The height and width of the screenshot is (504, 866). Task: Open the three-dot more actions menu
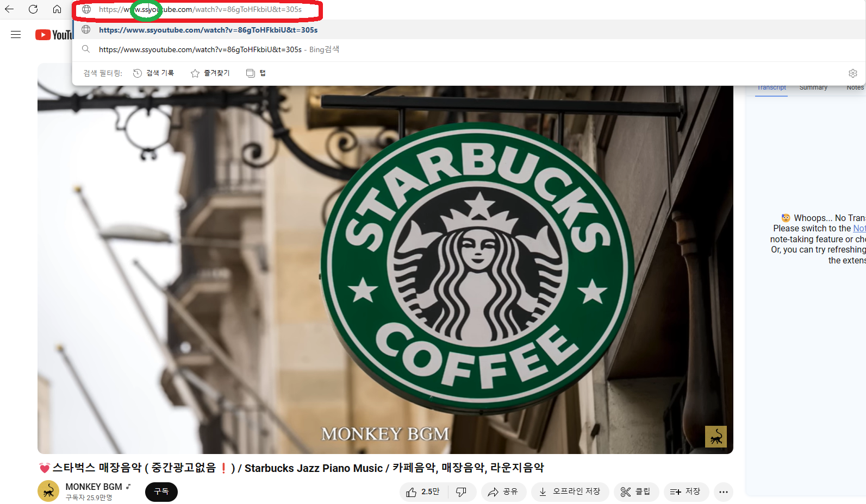tap(724, 492)
